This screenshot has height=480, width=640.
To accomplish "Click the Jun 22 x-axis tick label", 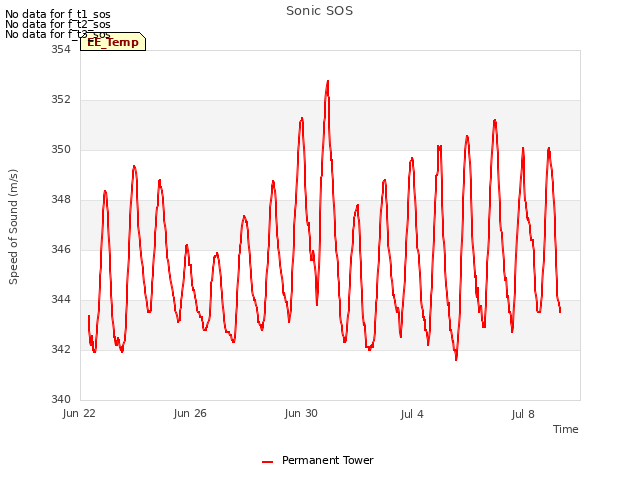I will 79,413.
